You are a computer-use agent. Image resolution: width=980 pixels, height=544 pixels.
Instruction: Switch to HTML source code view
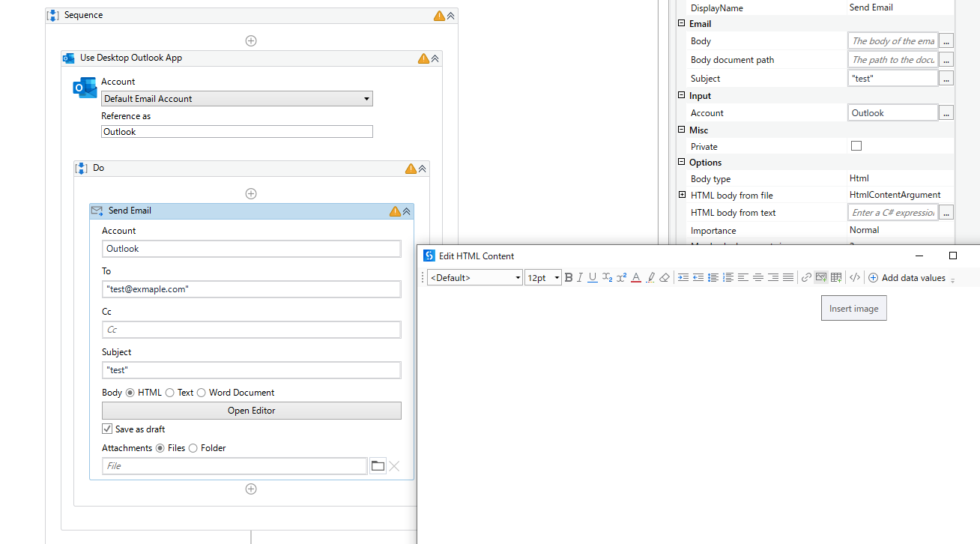pyautogui.click(x=854, y=277)
